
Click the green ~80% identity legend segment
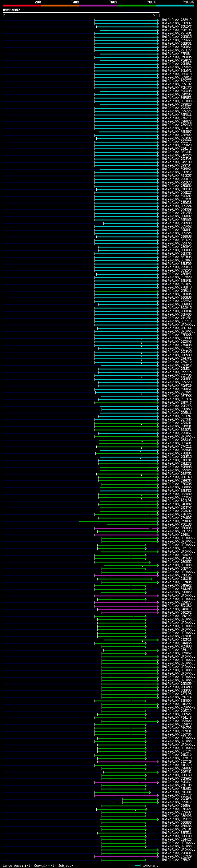(x=137, y=6)
